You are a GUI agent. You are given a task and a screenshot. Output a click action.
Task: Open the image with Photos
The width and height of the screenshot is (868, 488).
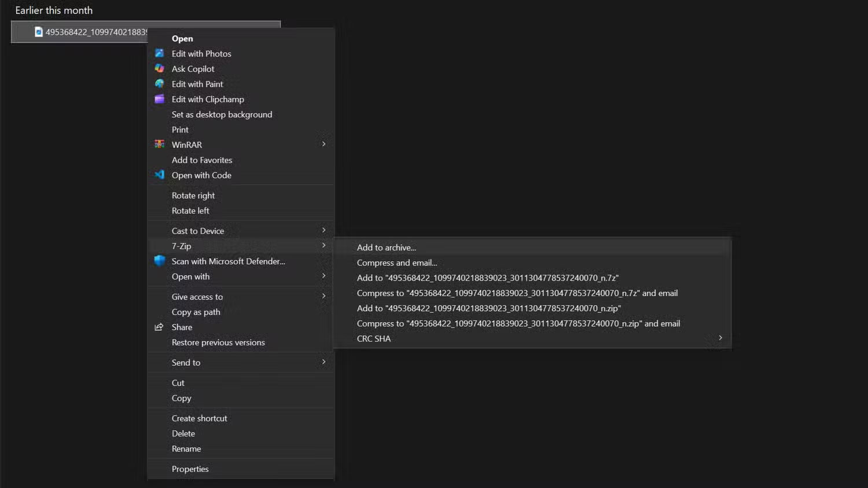click(x=201, y=53)
